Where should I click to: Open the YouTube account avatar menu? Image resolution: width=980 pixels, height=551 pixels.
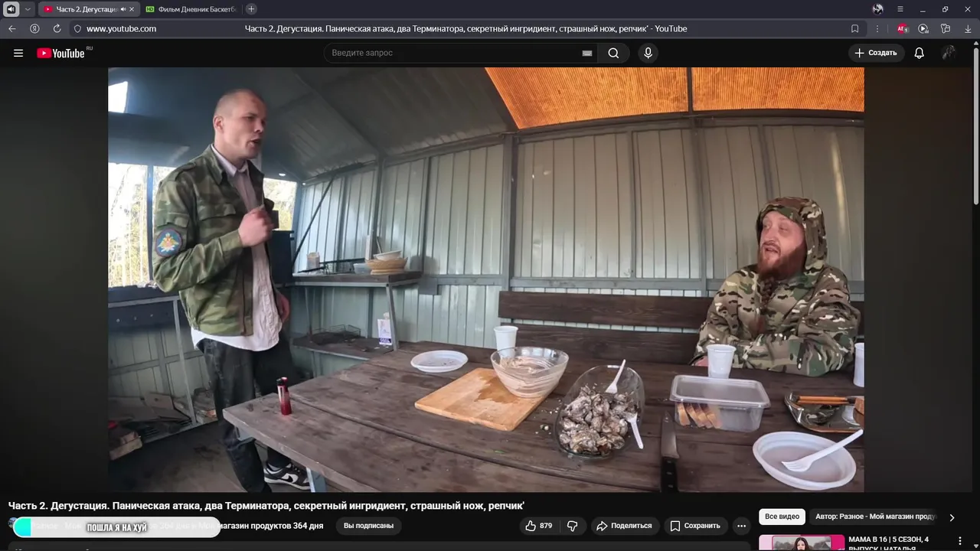coord(949,53)
